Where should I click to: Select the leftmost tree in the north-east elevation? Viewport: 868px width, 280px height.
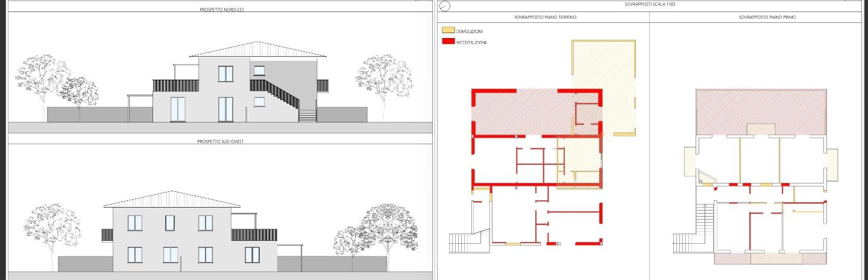(42, 81)
